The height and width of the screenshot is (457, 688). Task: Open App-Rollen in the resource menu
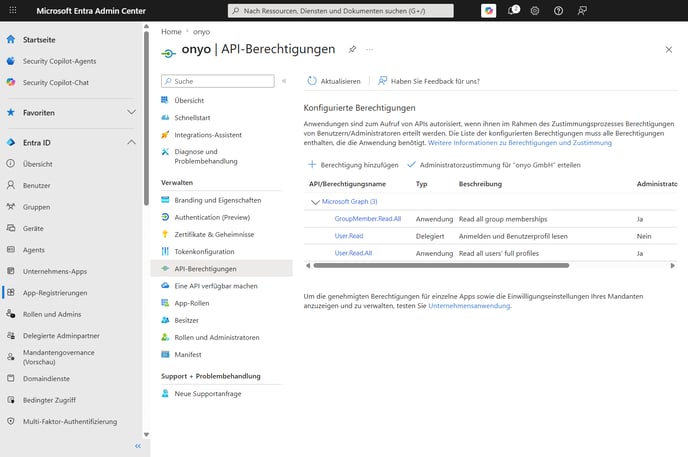tap(191, 303)
